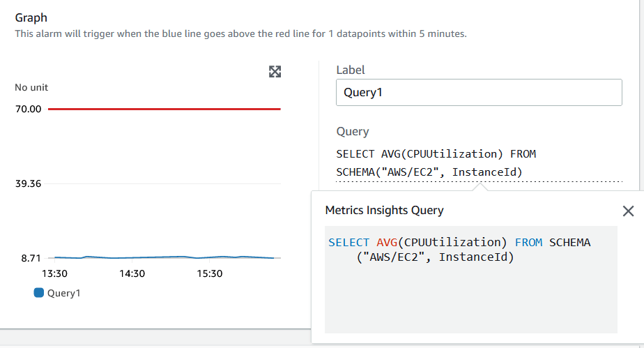Click the 8.71 y-axis value

(x=31, y=258)
